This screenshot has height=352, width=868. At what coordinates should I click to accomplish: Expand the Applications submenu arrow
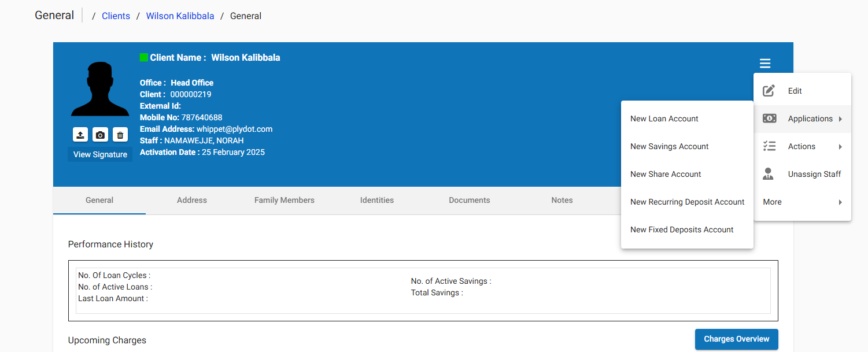tap(840, 118)
